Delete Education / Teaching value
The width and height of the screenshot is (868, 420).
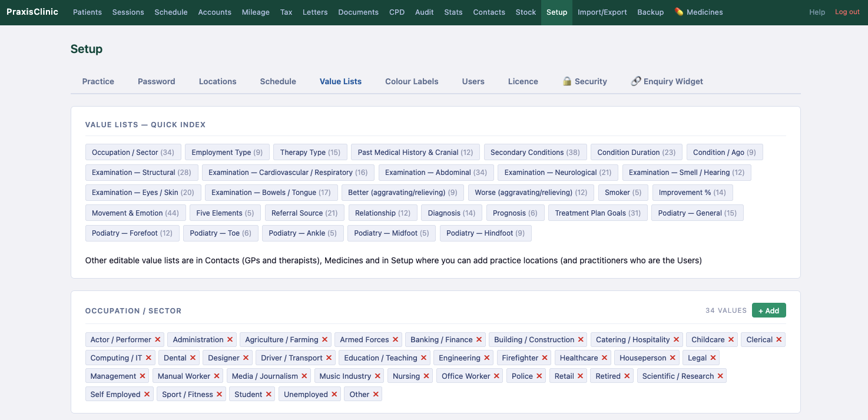tap(423, 358)
